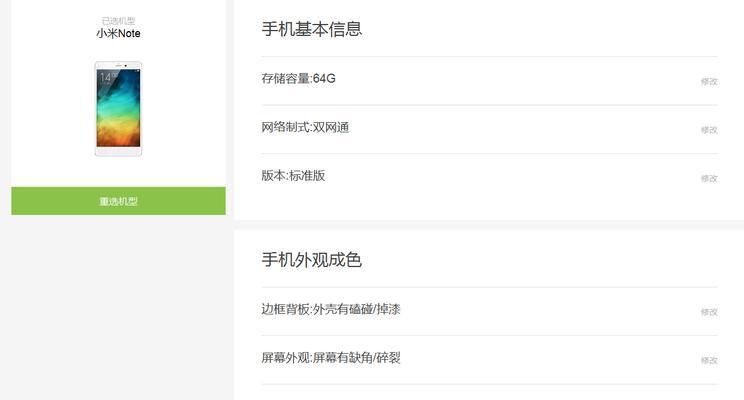Click the 已选机型 label above model name

[118, 20]
